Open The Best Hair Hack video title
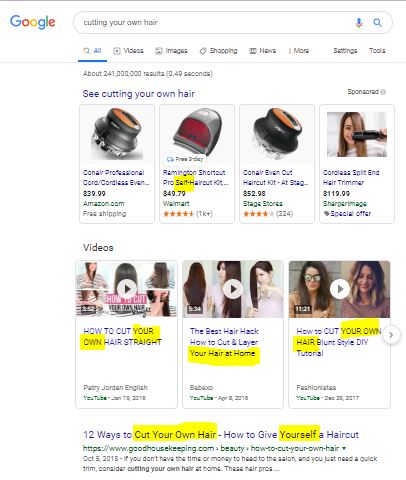 coord(224,342)
